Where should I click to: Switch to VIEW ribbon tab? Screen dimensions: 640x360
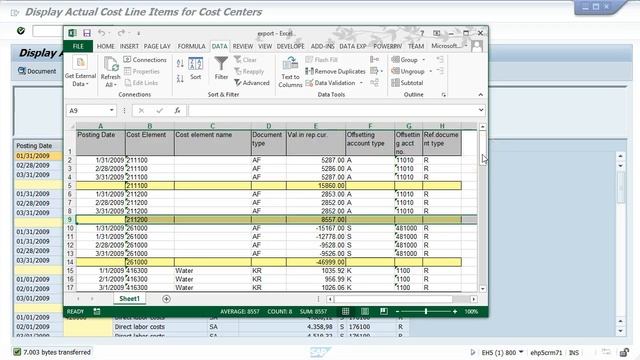(x=265, y=46)
